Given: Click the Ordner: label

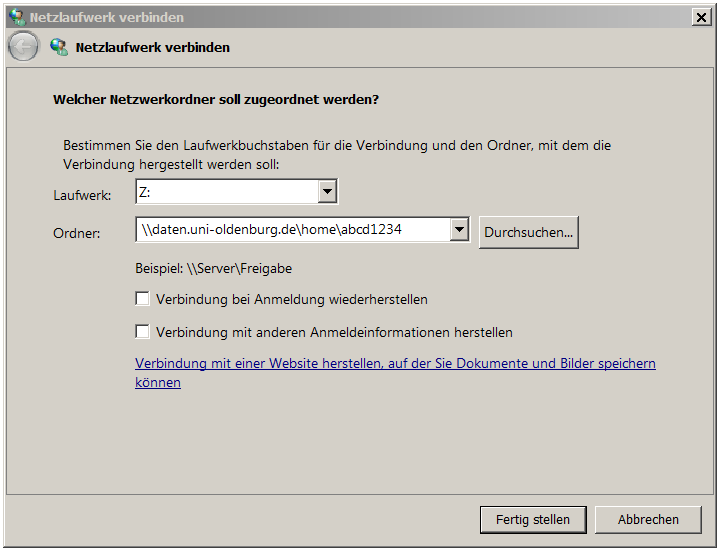Looking at the screenshot, I should (77, 233).
